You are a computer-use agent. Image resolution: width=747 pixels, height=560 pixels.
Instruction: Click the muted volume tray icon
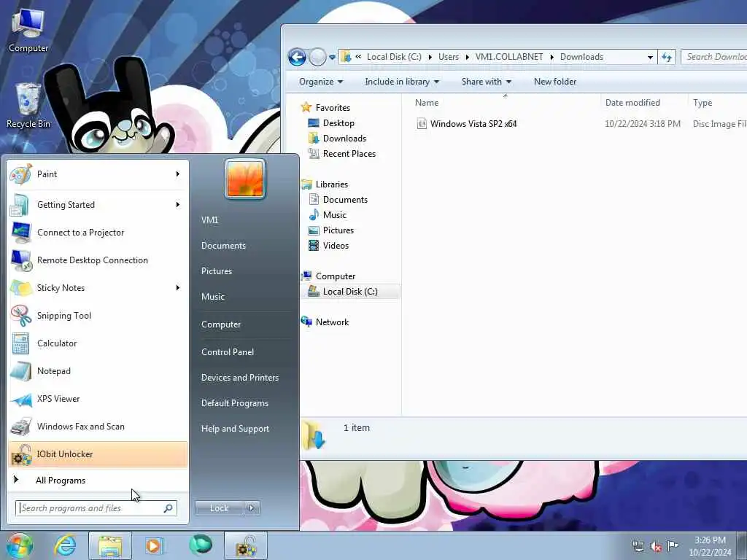point(656,546)
